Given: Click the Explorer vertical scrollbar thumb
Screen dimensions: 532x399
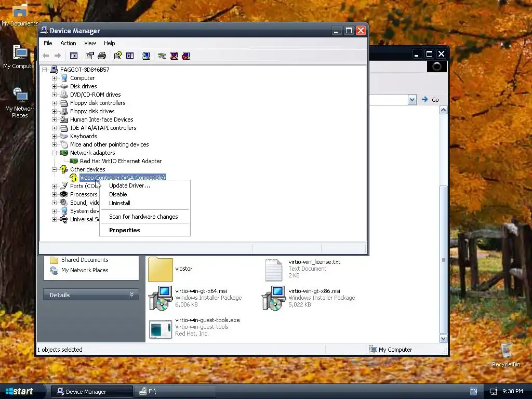Looking at the screenshot, I should [x=444, y=260].
